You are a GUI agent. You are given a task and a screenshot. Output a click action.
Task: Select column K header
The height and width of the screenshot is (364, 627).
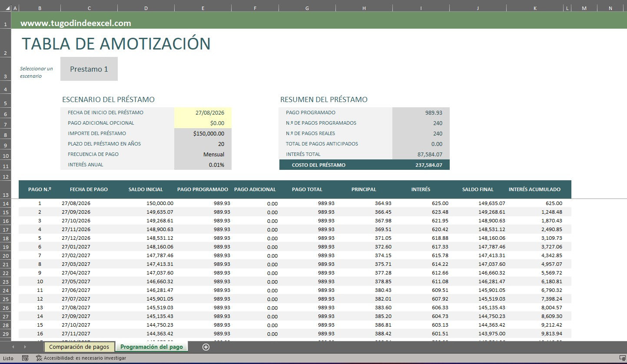tap(535, 8)
